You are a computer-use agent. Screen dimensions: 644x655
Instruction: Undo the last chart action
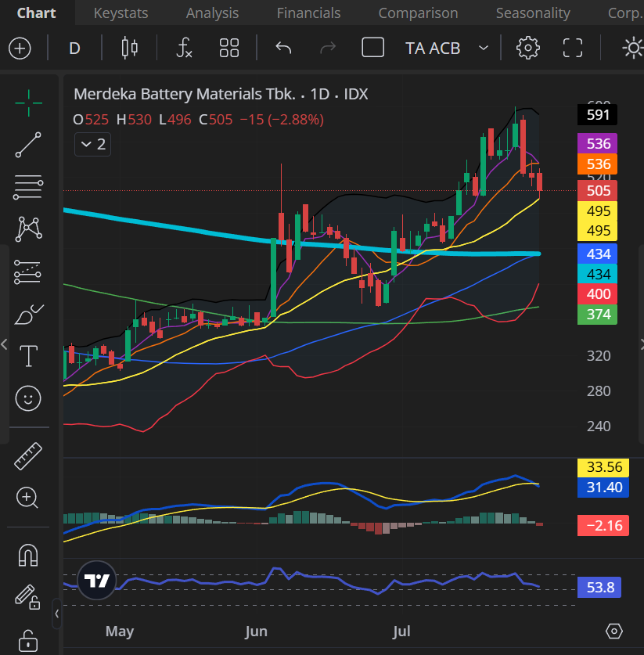(283, 48)
